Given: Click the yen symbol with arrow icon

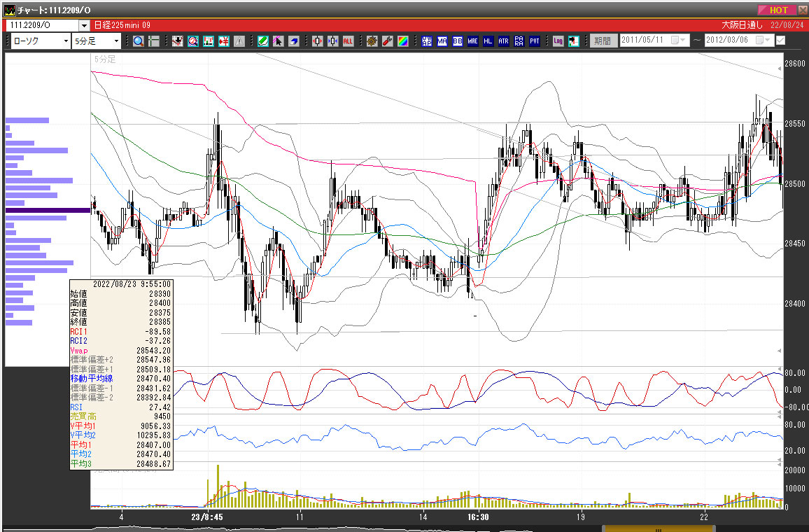Looking at the screenshot, I should tap(223, 41).
